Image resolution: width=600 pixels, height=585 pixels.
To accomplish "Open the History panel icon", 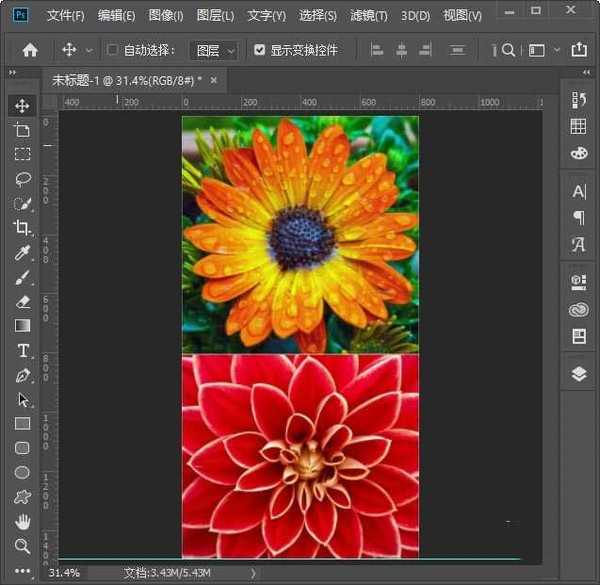I will coord(578,99).
